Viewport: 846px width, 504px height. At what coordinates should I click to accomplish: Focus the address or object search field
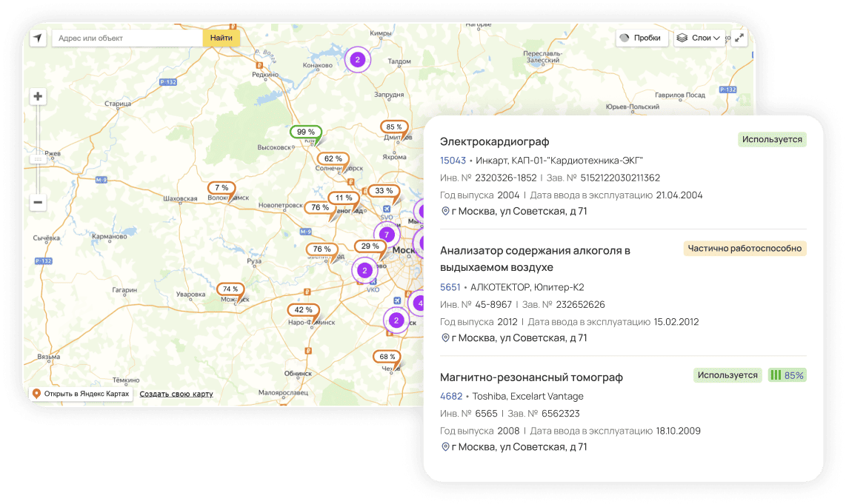pos(127,38)
